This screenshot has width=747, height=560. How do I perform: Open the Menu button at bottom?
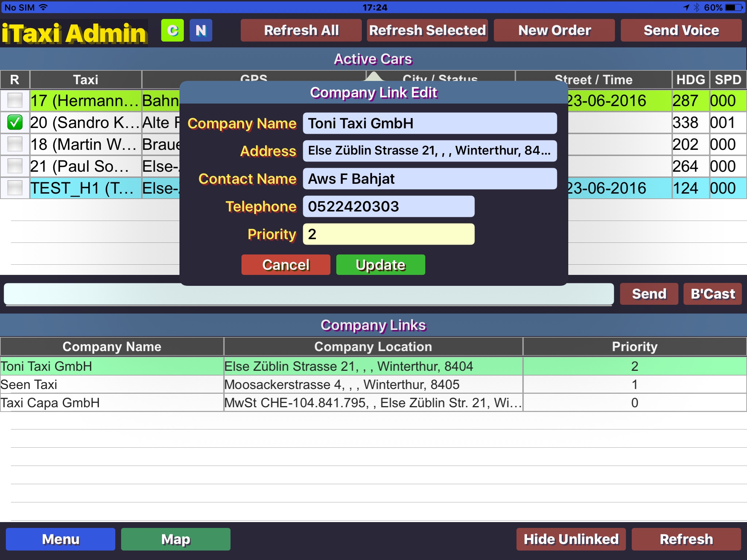click(x=61, y=539)
